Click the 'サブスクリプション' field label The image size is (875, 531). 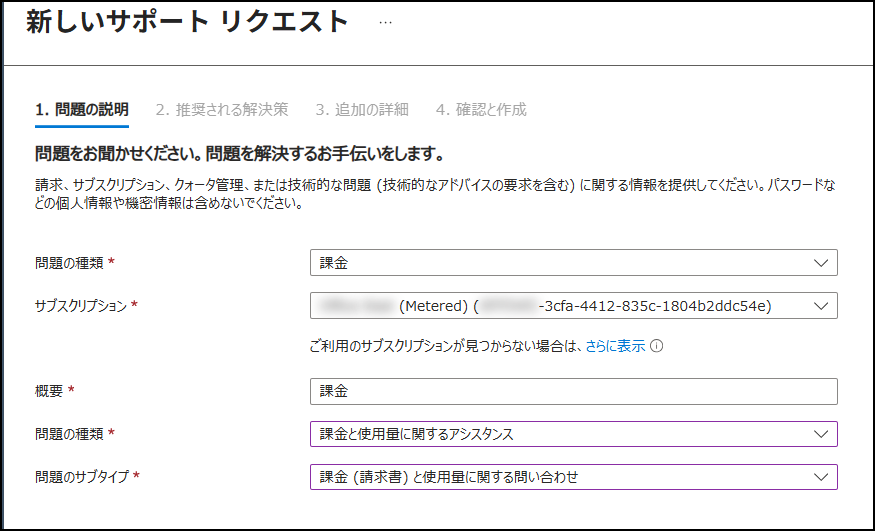pos(81,306)
